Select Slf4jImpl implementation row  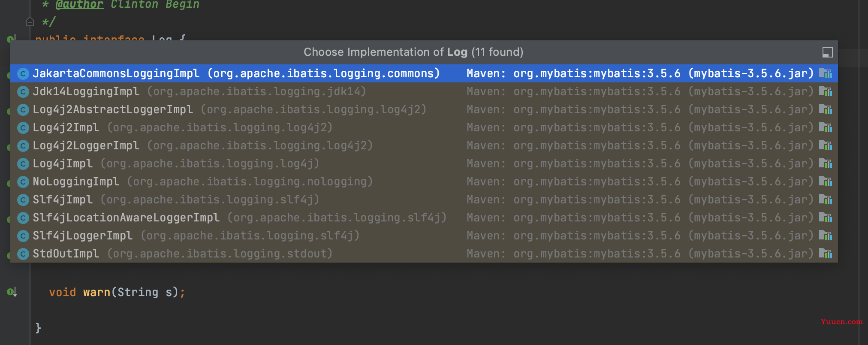click(424, 200)
